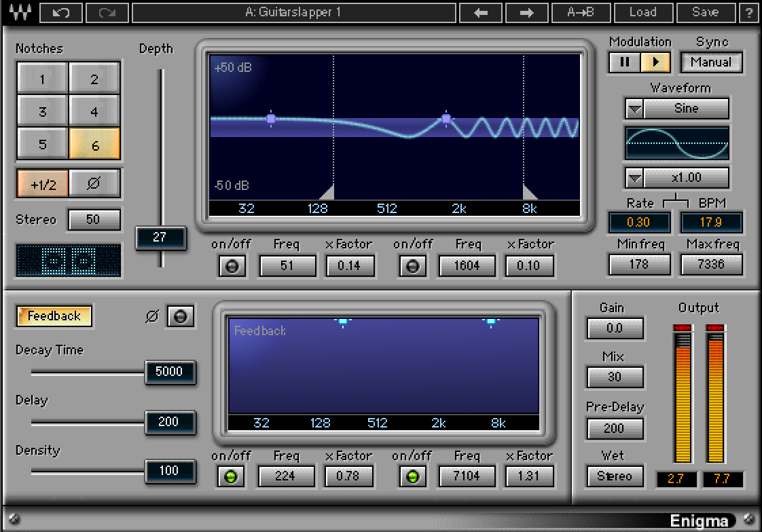Open the Waveform dropdown arrow next to Sine
Image resolution: width=762 pixels, height=532 pixels.
click(635, 109)
